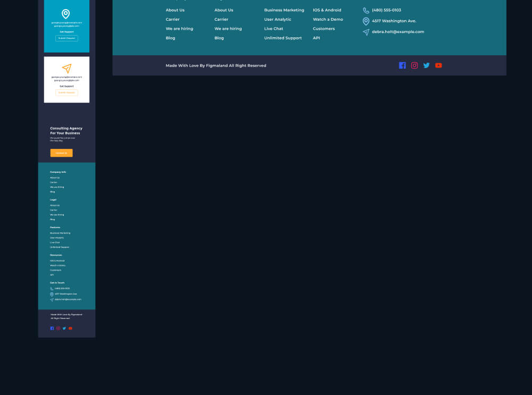The width and height of the screenshot is (532, 395).
Task: Click the orange Contact Us button
Action: (x=61, y=153)
